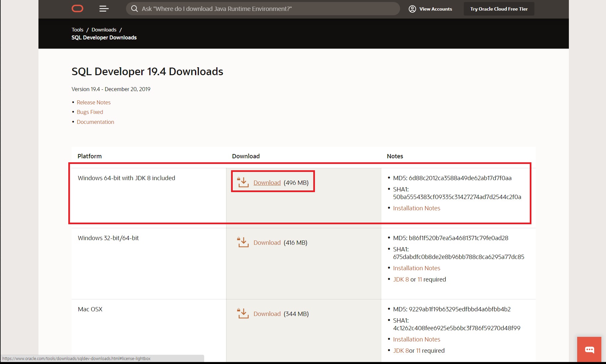Click MD5 value 6d88c2012ca3588a49de62ab17d7f0aa
Image resolution: width=606 pixels, height=364 pixels.
[x=460, y=178]
